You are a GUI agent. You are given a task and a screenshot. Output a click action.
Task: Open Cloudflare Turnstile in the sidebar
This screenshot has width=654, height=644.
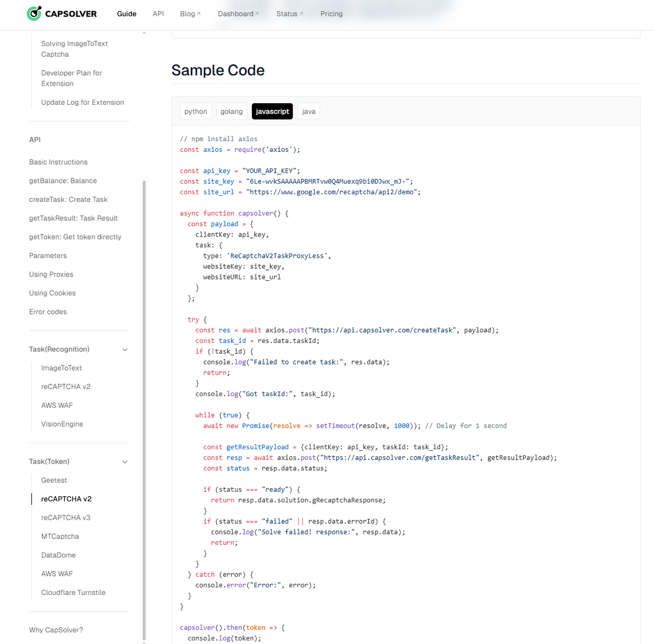click(74, 593)
